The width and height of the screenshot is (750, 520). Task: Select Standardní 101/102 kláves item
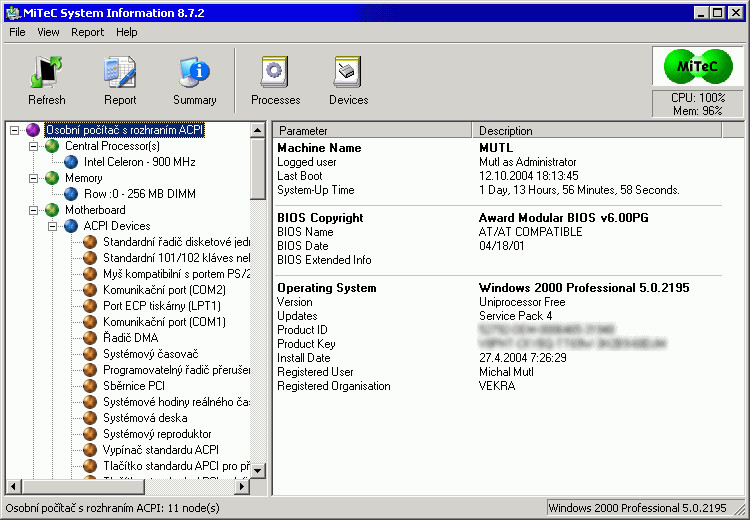click(176, 258)
